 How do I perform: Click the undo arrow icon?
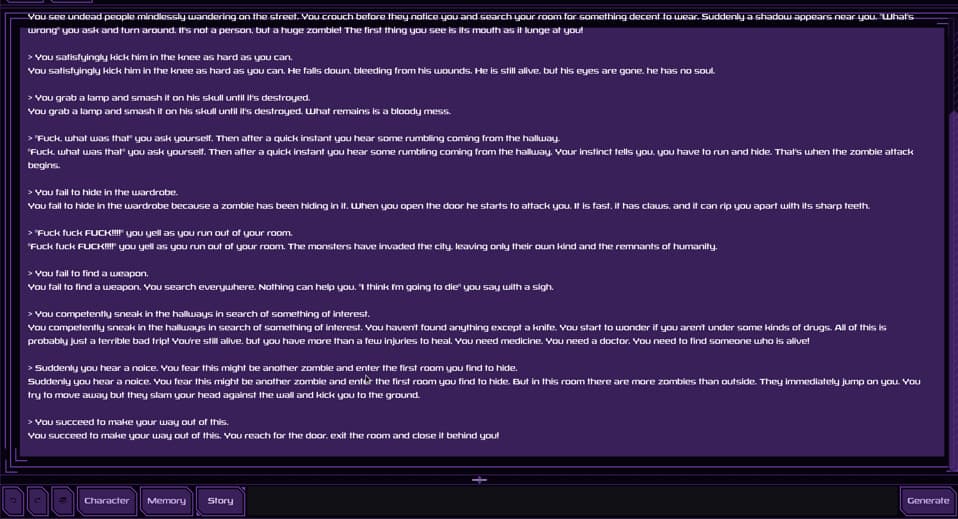click(13, 500)
